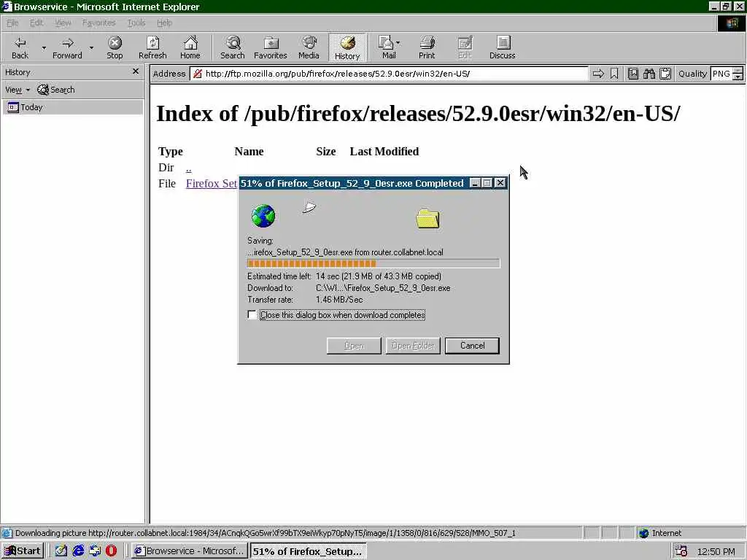The image size is (747, 560).
Task: Close the History side pane
Action: pos(136,71)
